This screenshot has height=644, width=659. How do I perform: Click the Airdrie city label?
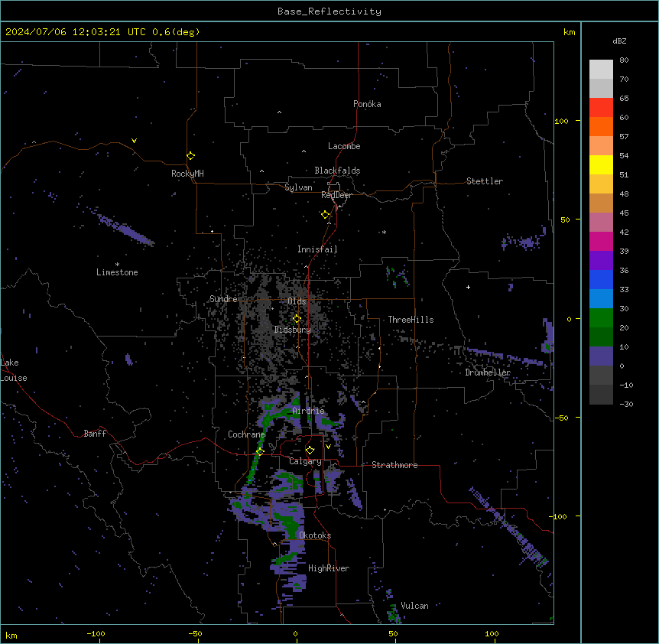click(308, 411)
